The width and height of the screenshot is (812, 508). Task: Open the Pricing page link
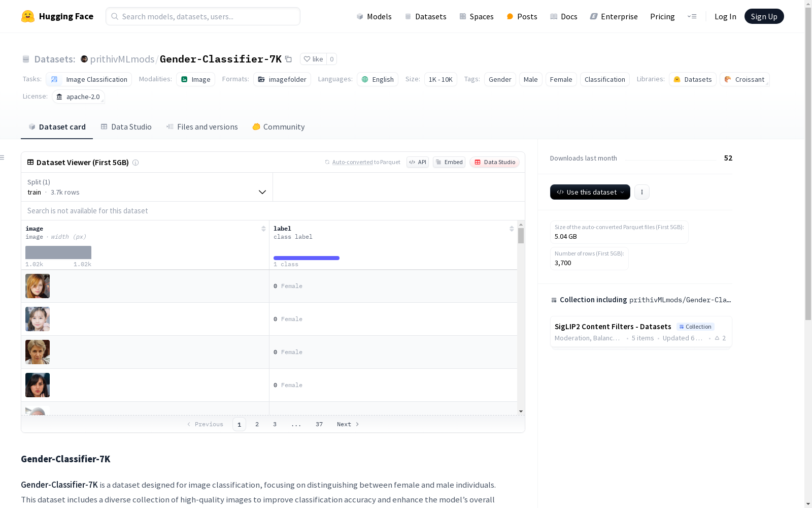[x=662, y=16]
